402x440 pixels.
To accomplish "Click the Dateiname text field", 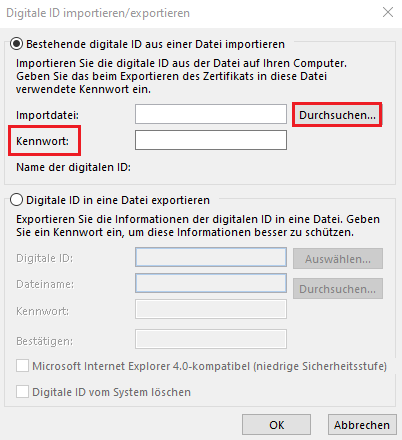I will tap(211, 283).
